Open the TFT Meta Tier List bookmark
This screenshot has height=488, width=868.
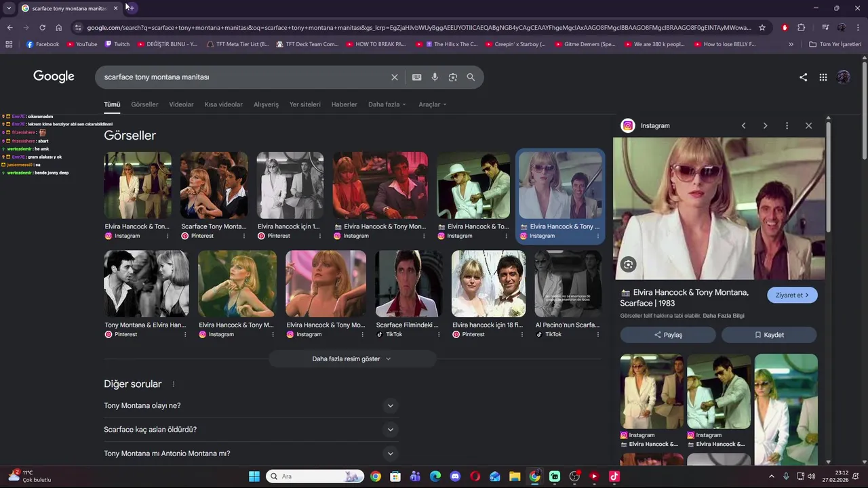(237, 44)
